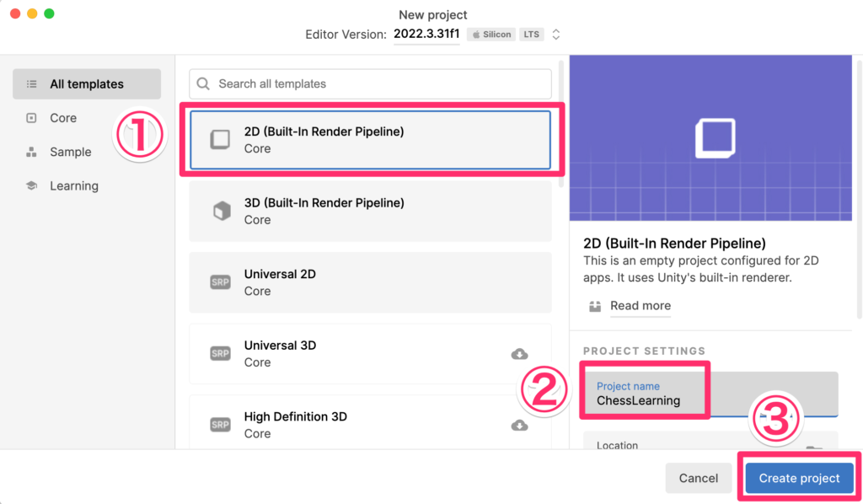Open the Editor Version selector arrows

(x=556, y=35)
